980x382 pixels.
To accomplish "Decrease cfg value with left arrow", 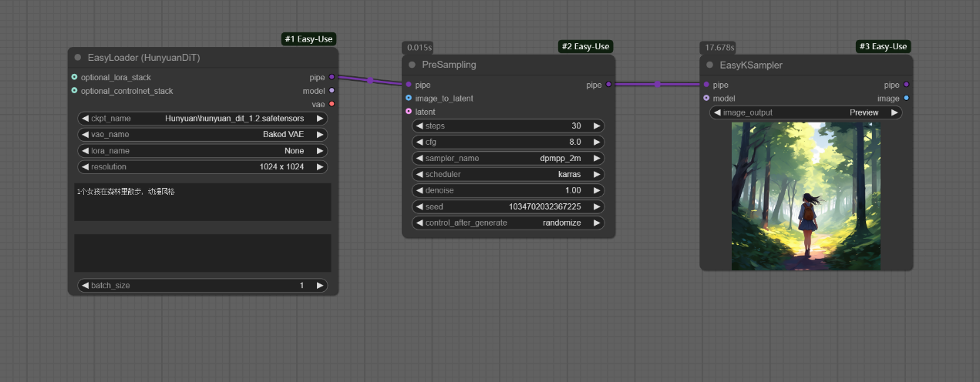I will click(420, 142).
